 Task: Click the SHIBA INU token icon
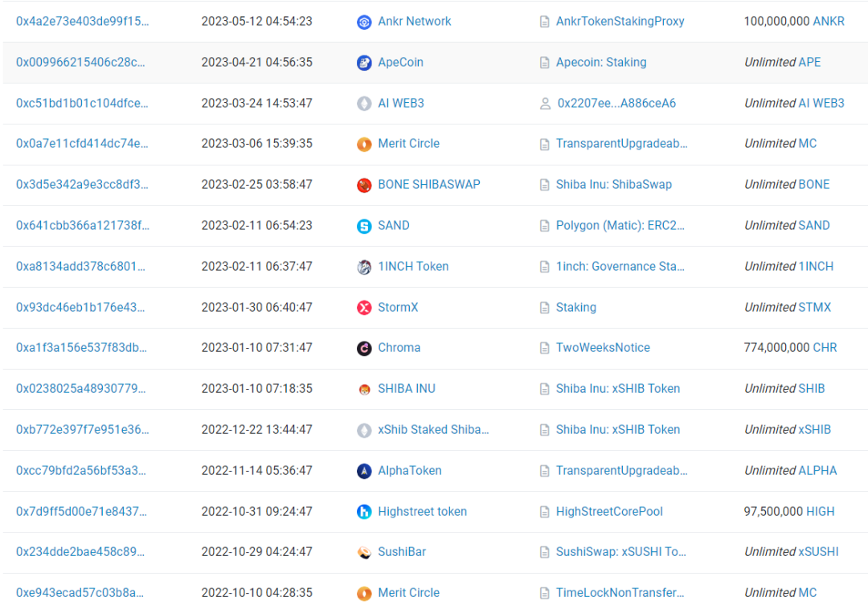364,390
